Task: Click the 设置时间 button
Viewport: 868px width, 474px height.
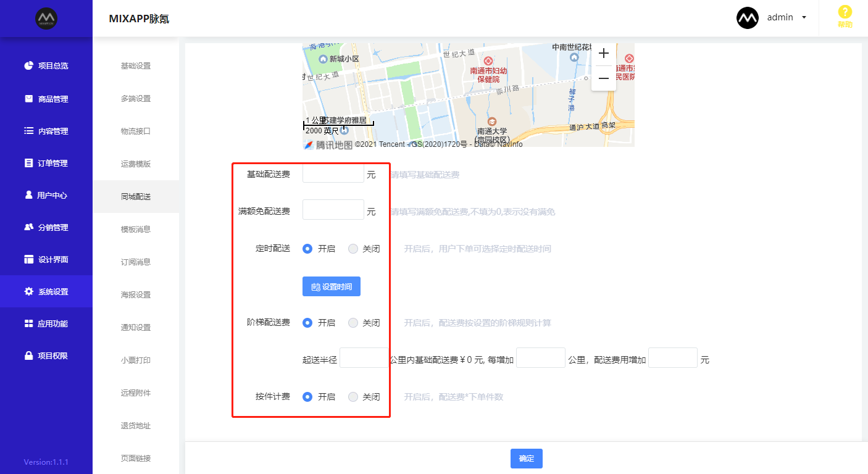Action: tap(332, 286)
